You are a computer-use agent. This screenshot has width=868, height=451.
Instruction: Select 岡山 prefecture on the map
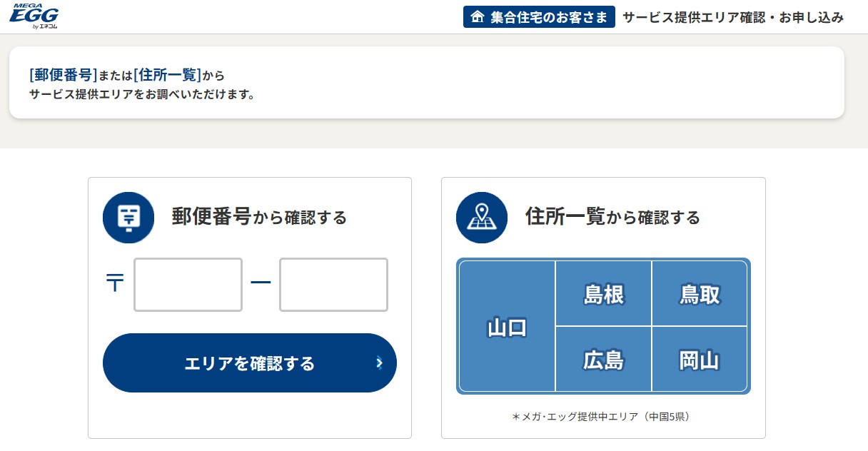[x=700, y=359]
